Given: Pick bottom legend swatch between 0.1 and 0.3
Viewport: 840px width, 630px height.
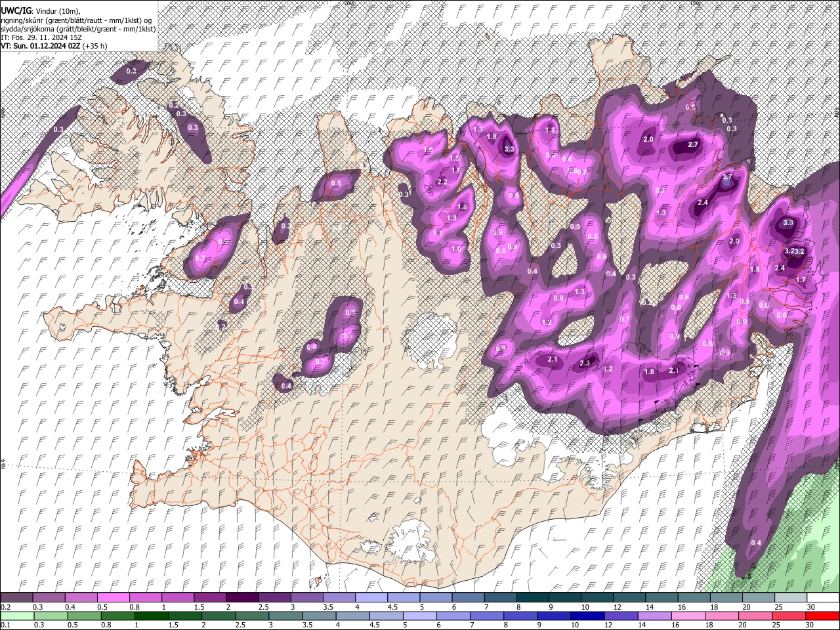Looking at the screenshot, I should [16, 616].
